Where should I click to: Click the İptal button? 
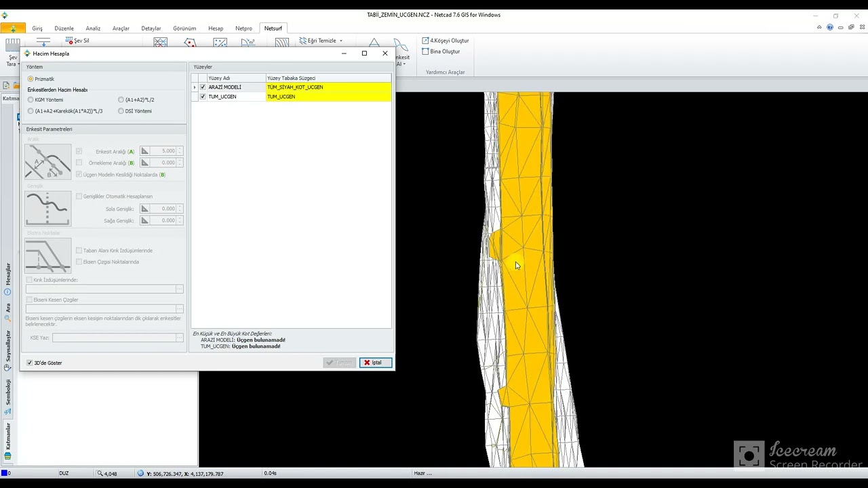click(x=376, y=363)
